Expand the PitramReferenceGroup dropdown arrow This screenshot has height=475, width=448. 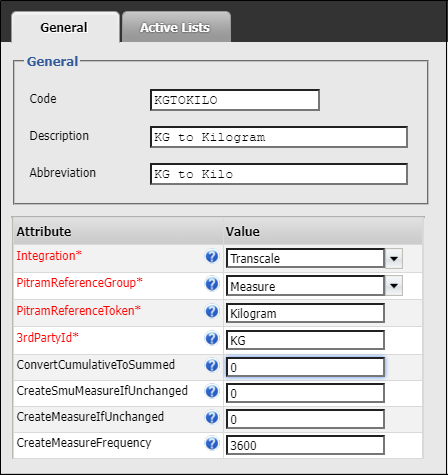pos(394,286)
